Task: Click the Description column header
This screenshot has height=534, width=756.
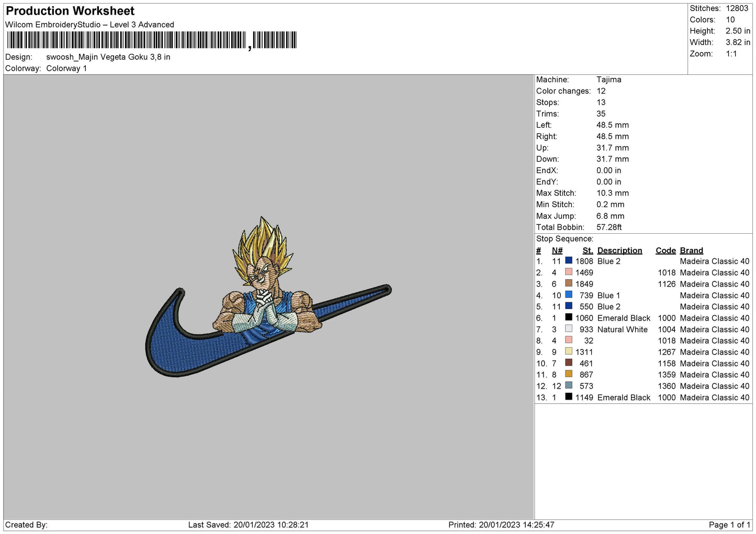Action: click(x=619, y=251)
